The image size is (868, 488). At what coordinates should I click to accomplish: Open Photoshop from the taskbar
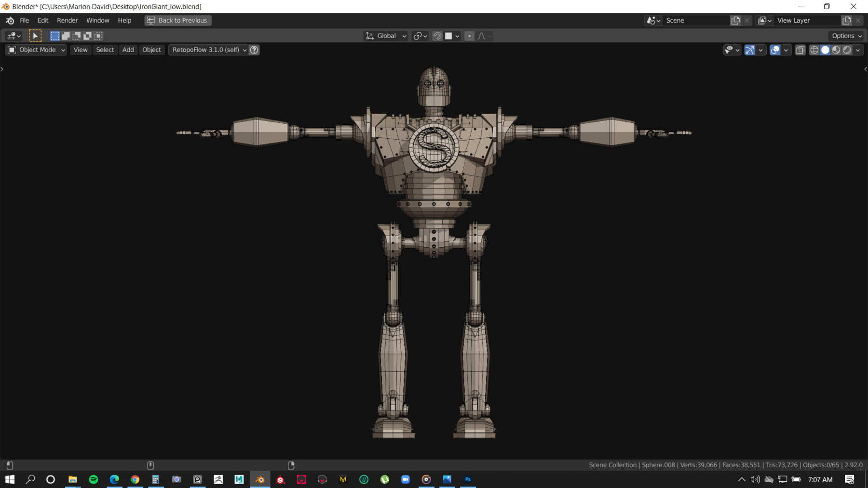click(468, 479)
